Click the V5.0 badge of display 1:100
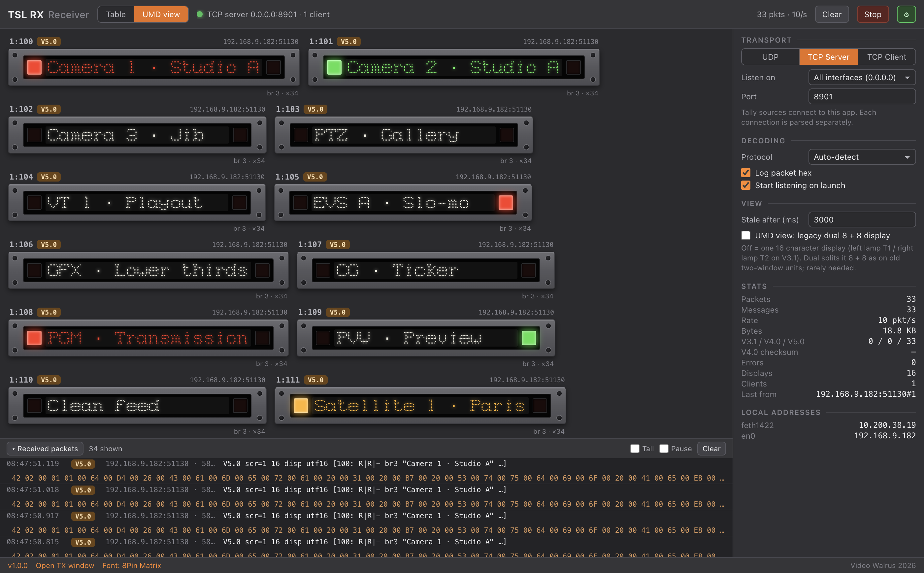Screen dimensions: 924x573 coord(49,42)
